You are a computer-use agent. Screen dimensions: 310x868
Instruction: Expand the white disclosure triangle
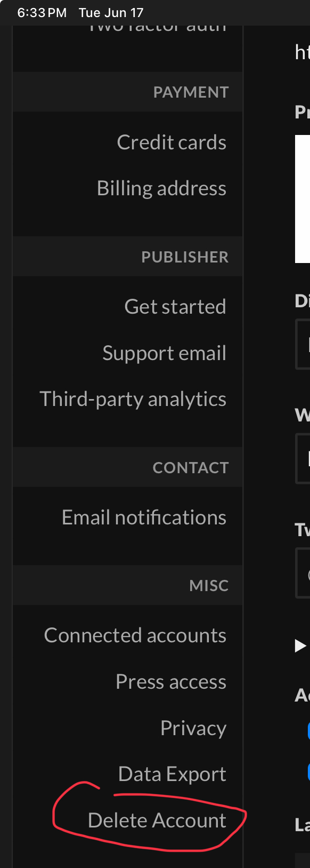(x=301, y=646)
